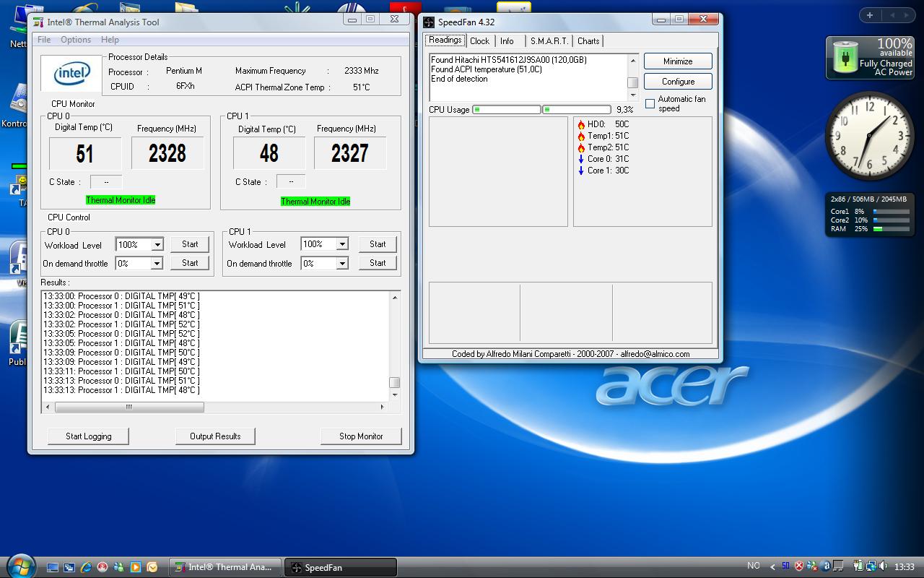Viewport: 924px width, 578px height.
Task: Click the Core 1 down arrow icon
Action: click(581, 171)
